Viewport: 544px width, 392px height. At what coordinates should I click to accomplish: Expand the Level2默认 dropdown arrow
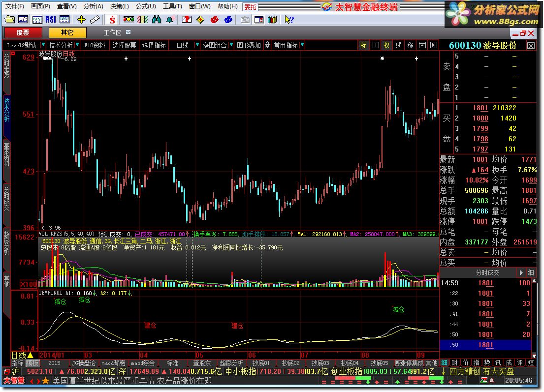click(x=43, y=45)
